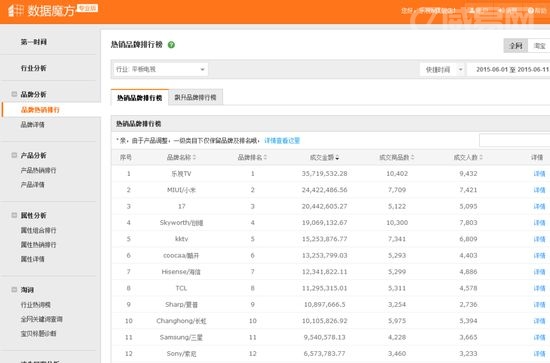Click the amount 35,719,532.28
The height and width of the screenshot is (363, 550).
coord(324,174)
